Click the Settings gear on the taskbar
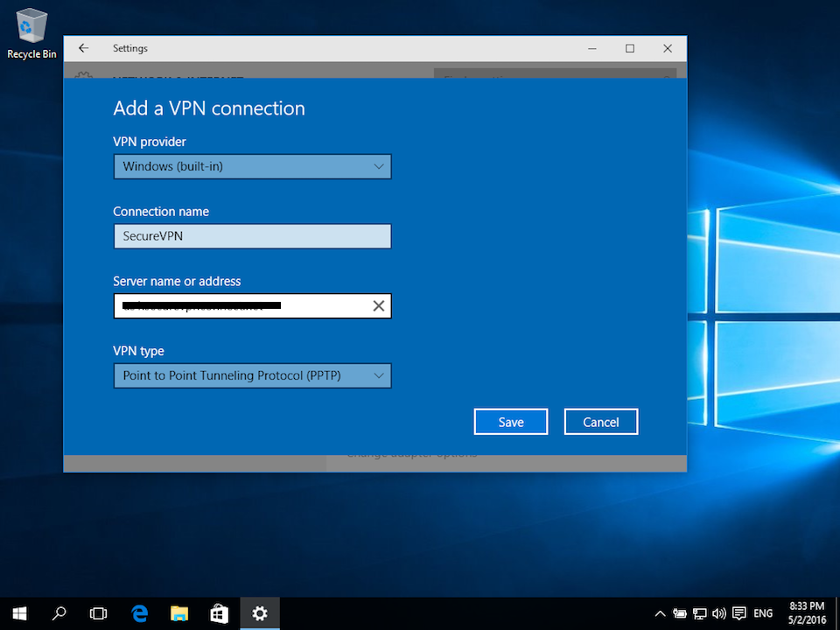 click(259, 613)
